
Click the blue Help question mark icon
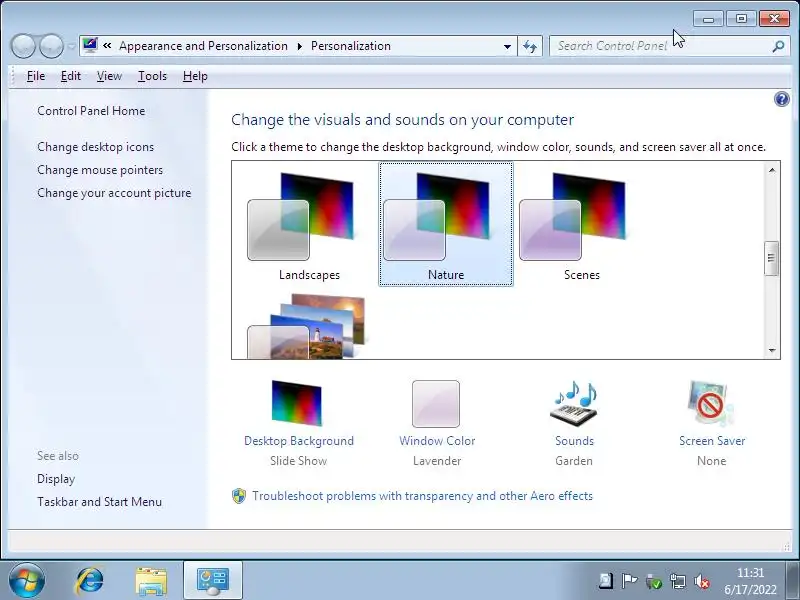781,99
